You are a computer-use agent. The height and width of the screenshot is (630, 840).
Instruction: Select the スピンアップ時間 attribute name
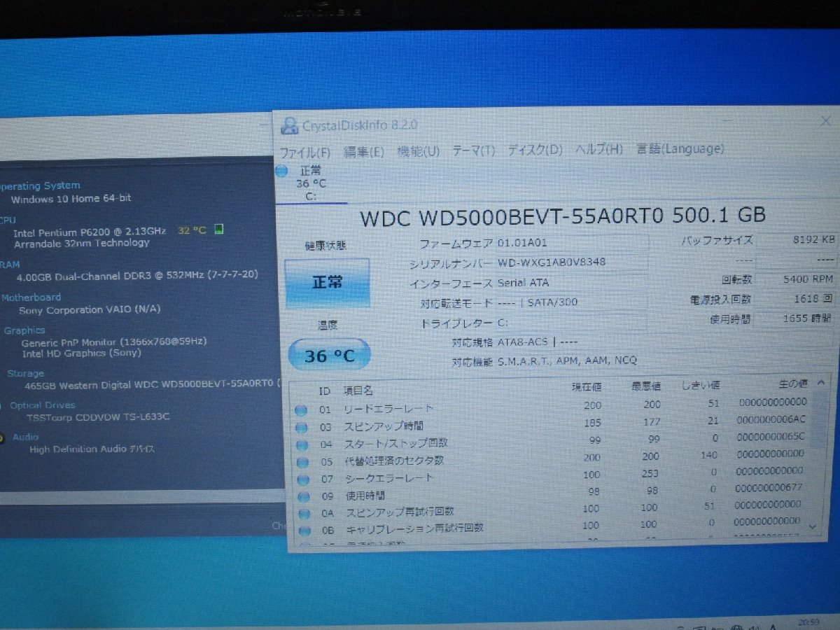click(384, 426)
